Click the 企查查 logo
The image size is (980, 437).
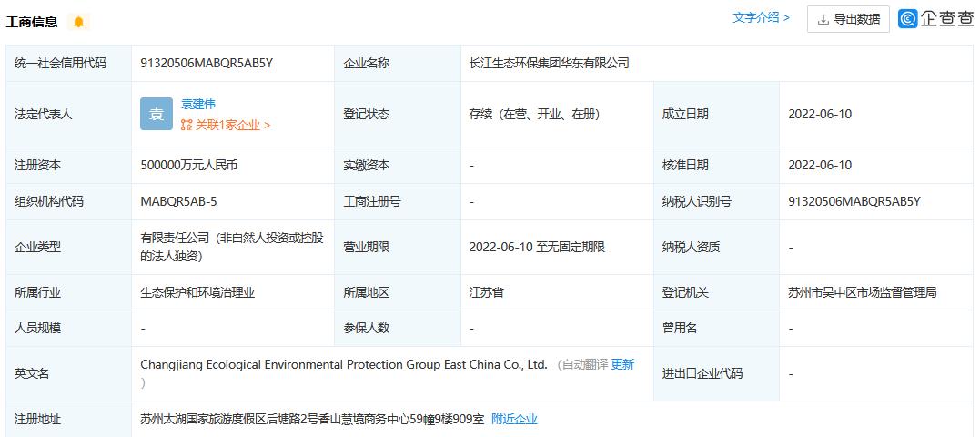pyautogui.click(x=935, y=19)
